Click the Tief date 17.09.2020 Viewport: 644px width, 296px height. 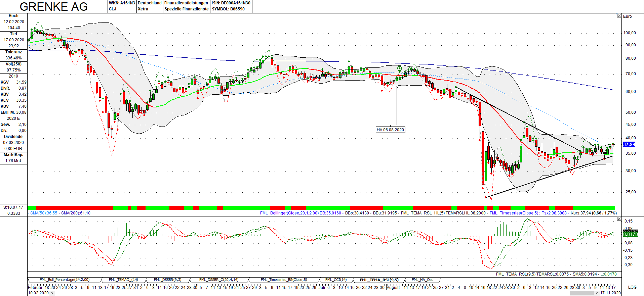coord(14,40)
